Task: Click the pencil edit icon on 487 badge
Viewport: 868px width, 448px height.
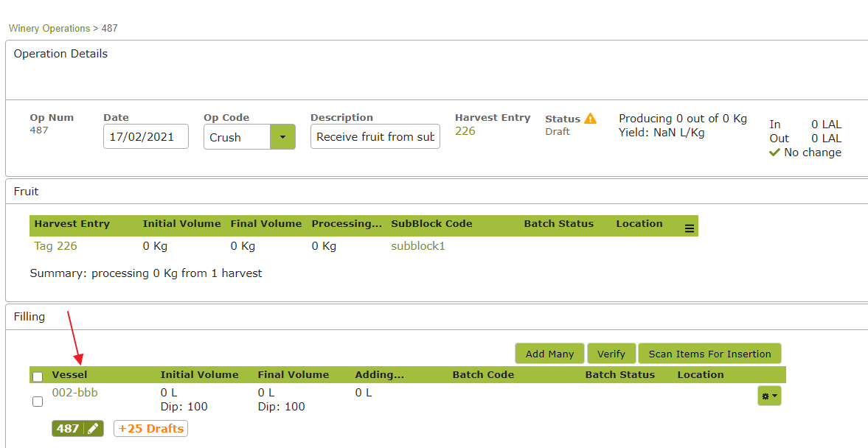Action: pyautogui.click(x=93, y=429)
